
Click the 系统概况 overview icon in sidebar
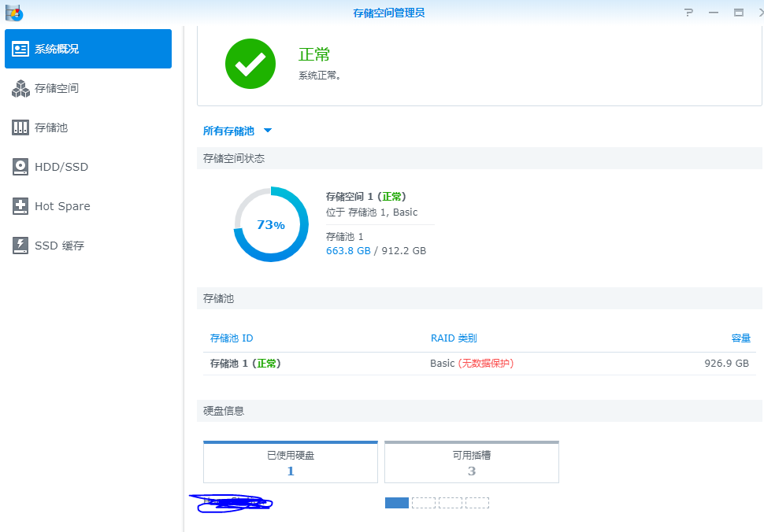(x=20, y=49)
